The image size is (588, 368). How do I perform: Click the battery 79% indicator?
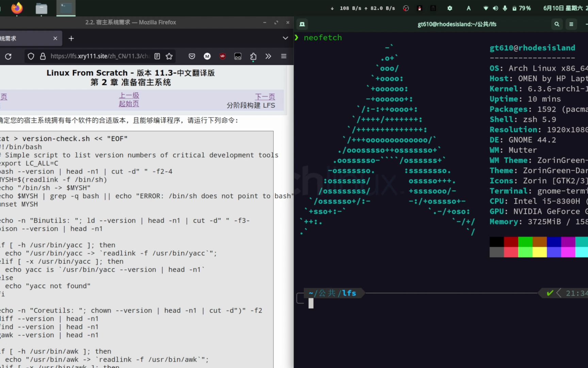(x=522, y=8)
